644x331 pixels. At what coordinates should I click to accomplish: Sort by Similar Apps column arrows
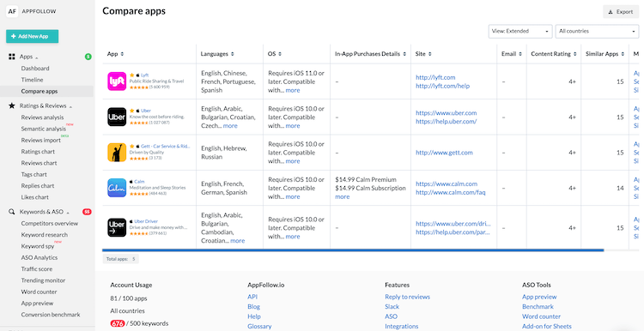622,54
